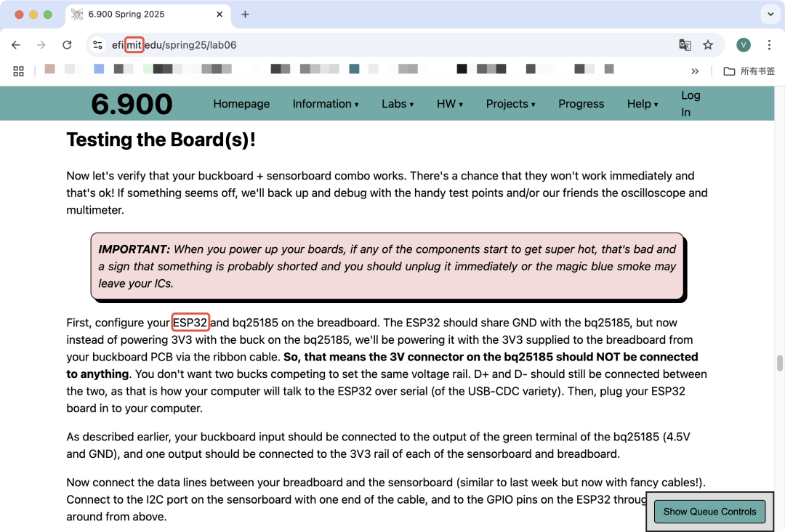Click the Show Queue Controls button
Screen dimensions: 785x532
[709, 512]
